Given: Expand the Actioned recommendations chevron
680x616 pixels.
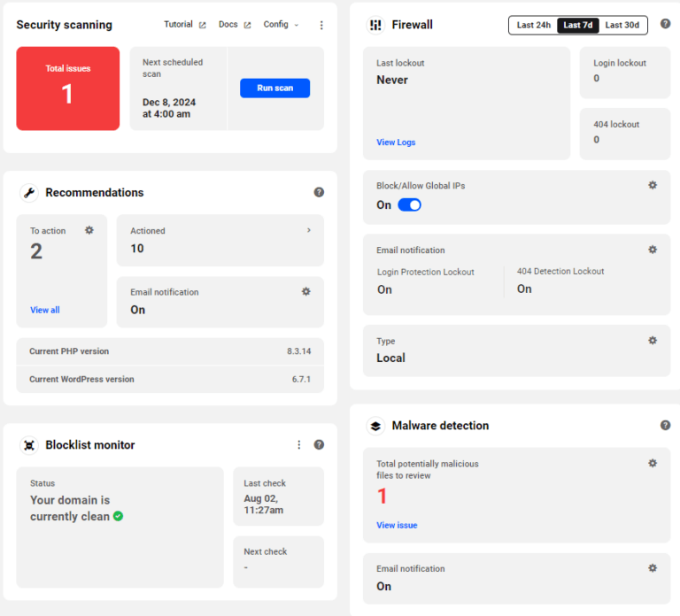Looking at the screenshot, I should tap(309, 230).
